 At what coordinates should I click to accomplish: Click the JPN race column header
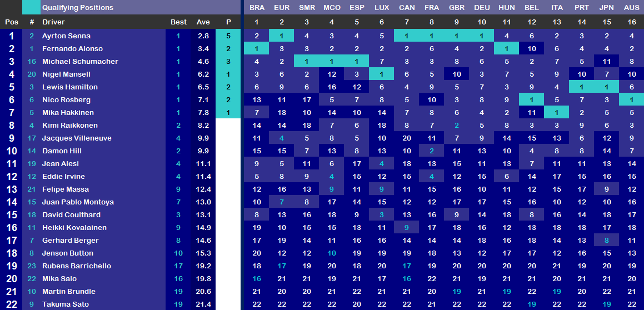[607, 8]
